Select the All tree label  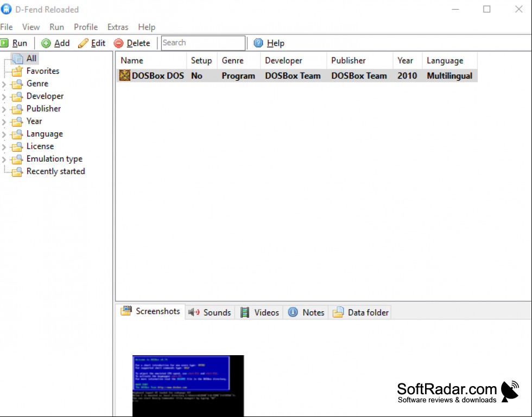pyautogui.click(x=31, y=59)
